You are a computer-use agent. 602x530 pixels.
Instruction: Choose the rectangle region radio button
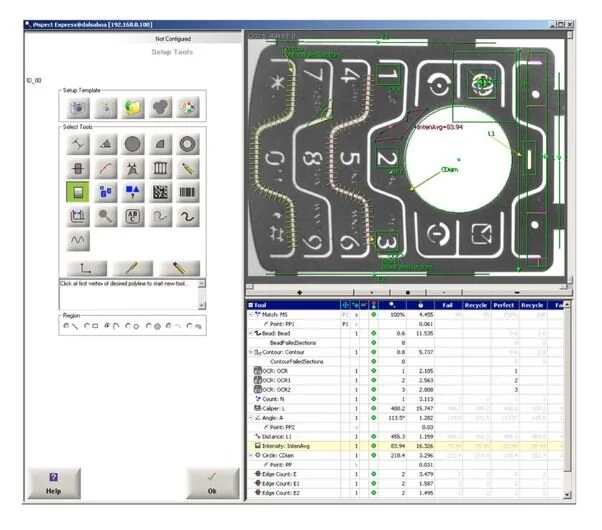pyautogui.click(x=87, y=326)
